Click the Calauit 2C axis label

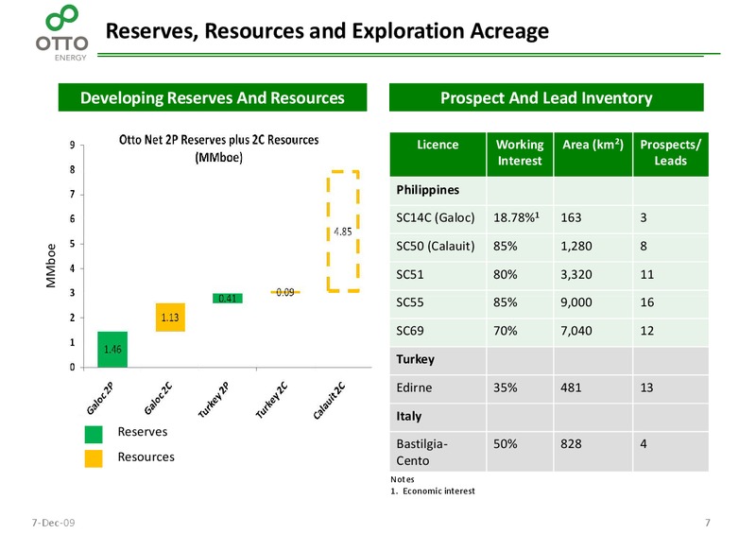329,401
